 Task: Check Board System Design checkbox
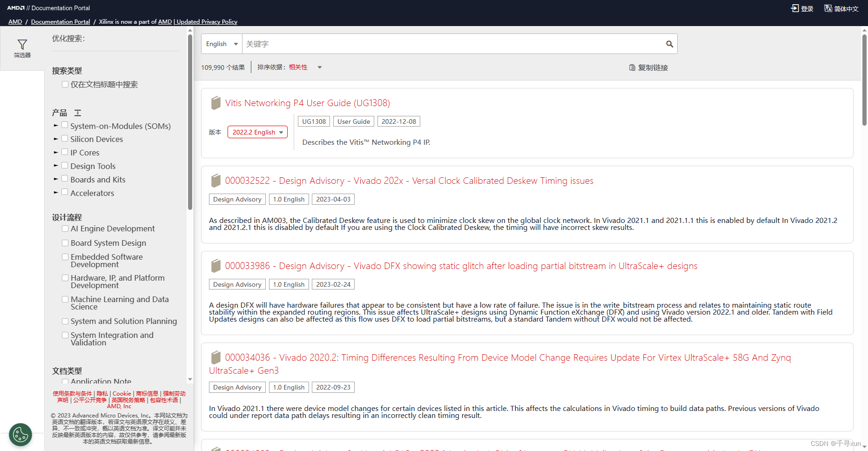(x=65, y=243)
